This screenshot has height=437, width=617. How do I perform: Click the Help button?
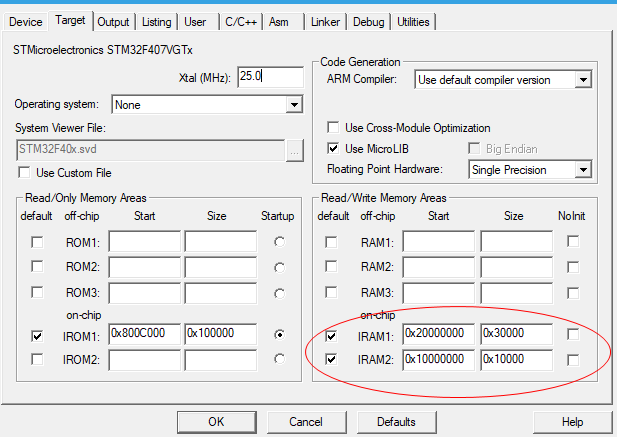coord(573,422)
